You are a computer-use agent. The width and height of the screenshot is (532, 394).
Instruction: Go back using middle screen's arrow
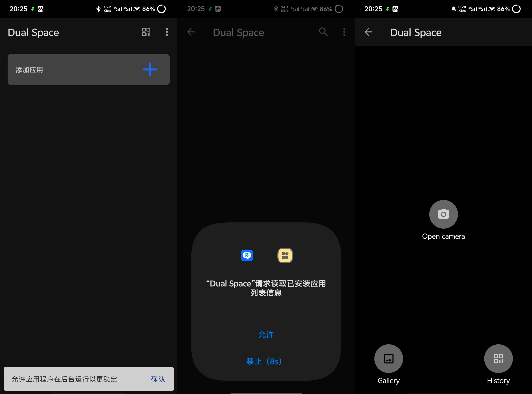[x=191, y=32]
